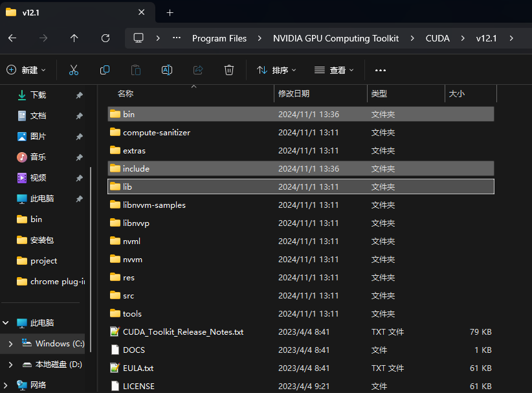Viewport: 532px width, 393px height.
Task: Select the libnvvm-samples folder
Action: (x=301, y=205)
